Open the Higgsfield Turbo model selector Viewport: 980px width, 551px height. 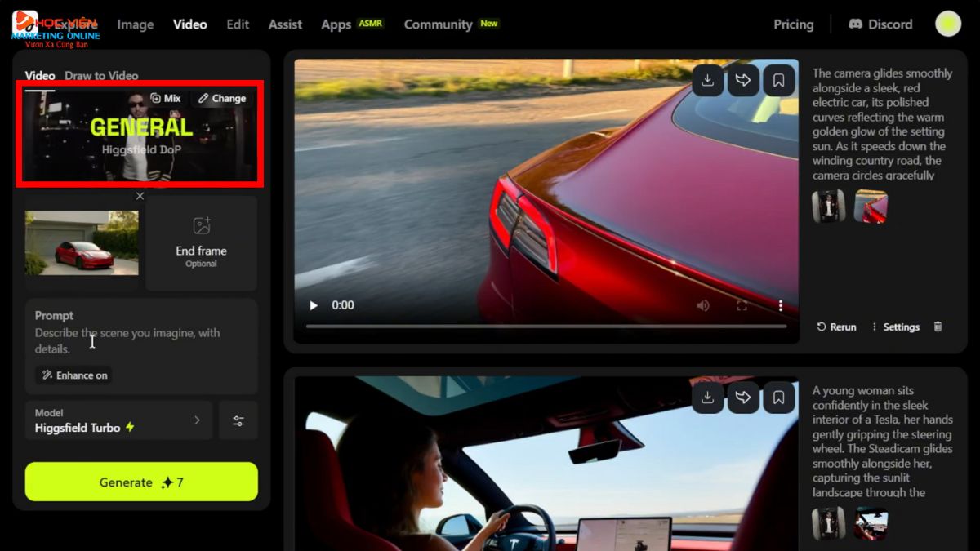[118, 420]
